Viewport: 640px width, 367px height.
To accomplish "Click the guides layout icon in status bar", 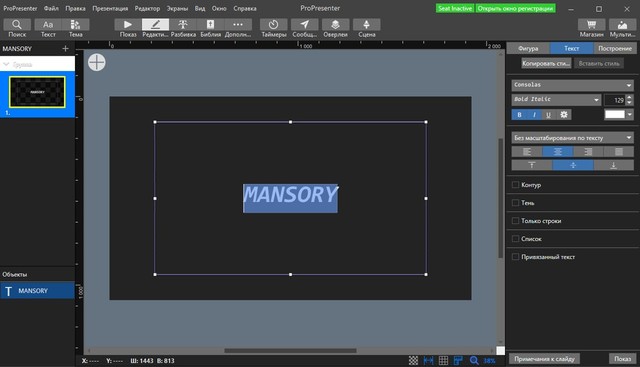I will pos(458,360).
